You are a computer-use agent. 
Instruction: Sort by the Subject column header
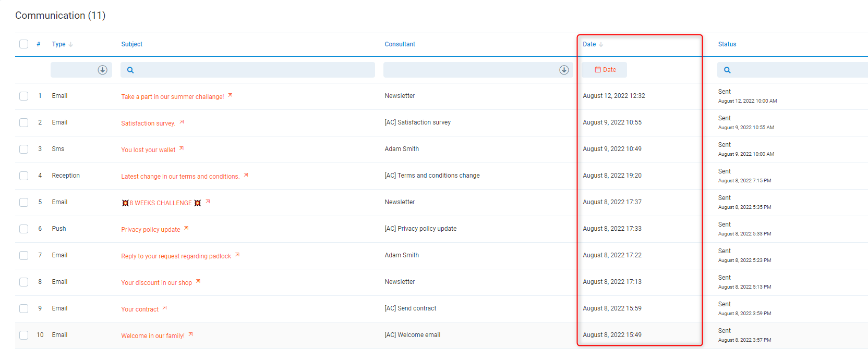click(x=132, y=44)
